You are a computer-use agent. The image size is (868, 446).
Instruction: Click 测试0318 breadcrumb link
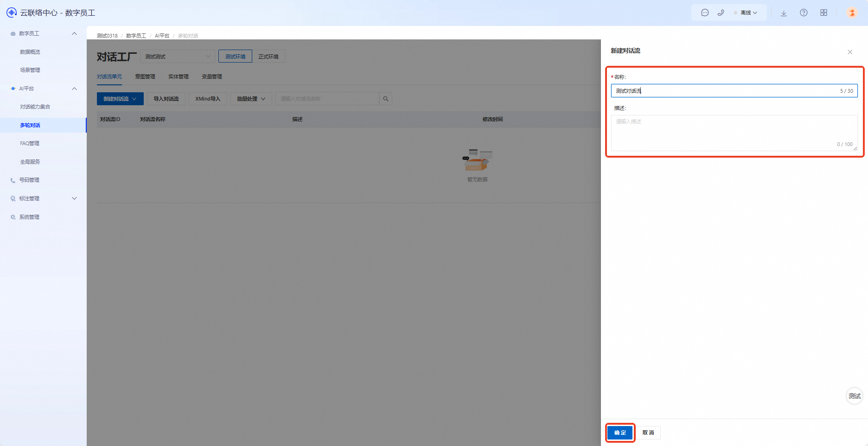pos(107,36)
